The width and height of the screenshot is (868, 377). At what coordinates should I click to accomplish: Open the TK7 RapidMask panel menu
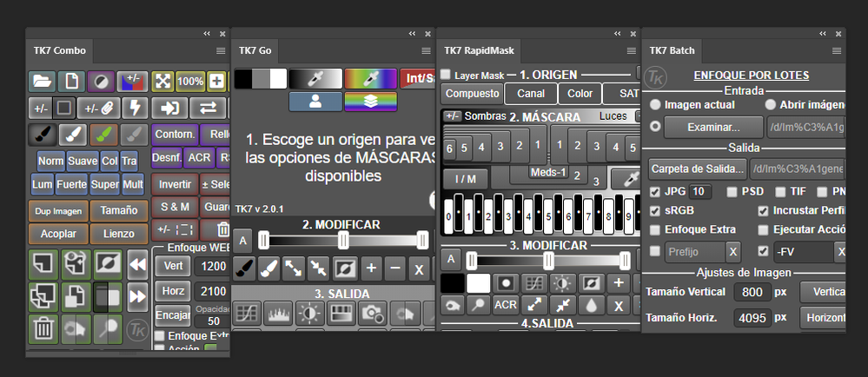click(x=632, y=51)
